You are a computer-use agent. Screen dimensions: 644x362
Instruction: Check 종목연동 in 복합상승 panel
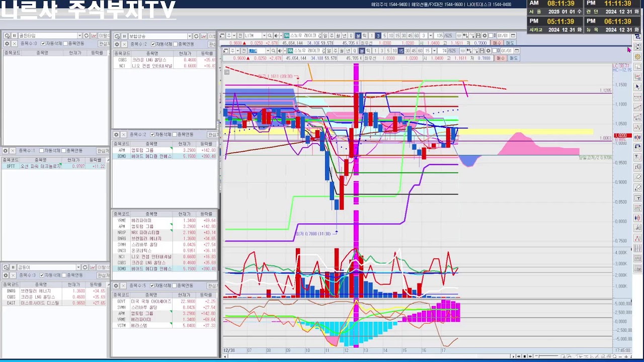click(x=175, y=44)
